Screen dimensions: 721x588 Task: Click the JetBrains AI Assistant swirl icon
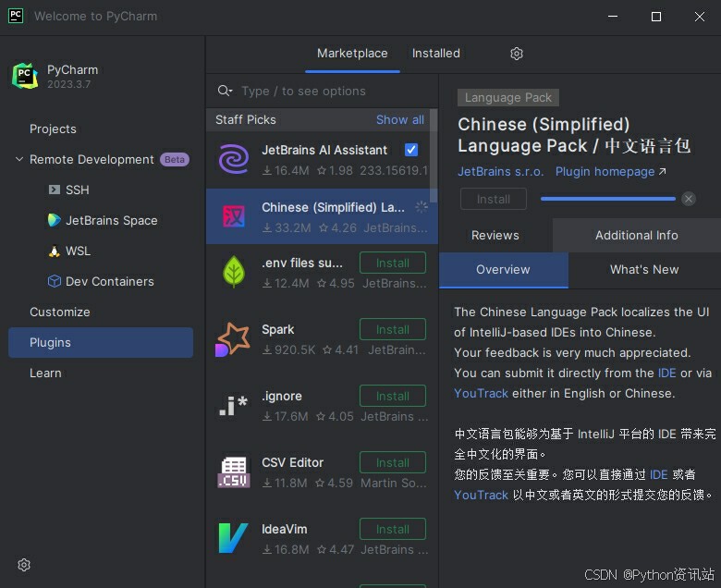pos(234,159)
